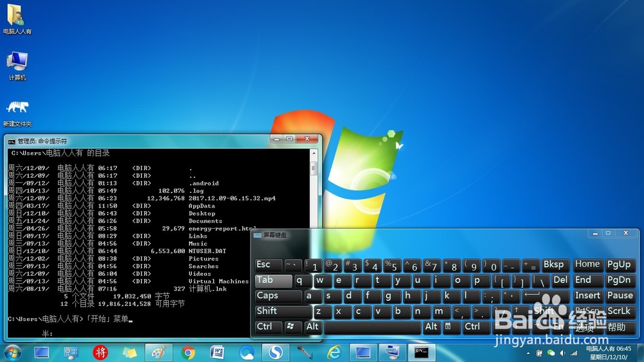
Task: Click the NTUSER.DAT entry in listing
Action: click(x=207, y=251)
